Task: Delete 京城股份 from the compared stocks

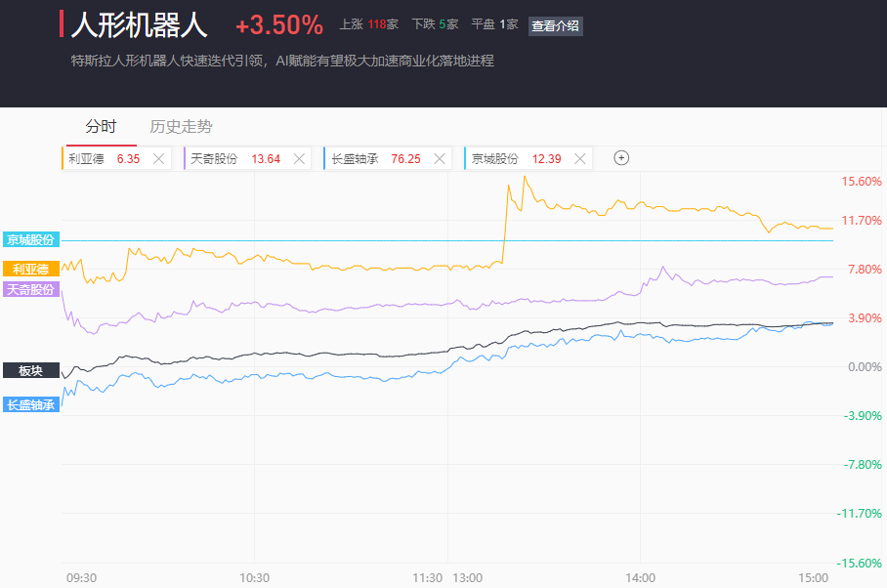Action: click(x=580, y=158)
